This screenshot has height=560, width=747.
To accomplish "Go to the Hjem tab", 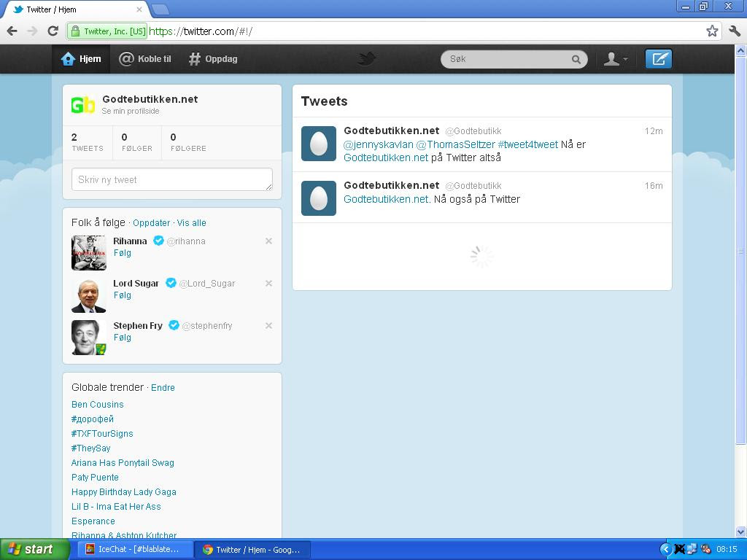I will (81, 59).
